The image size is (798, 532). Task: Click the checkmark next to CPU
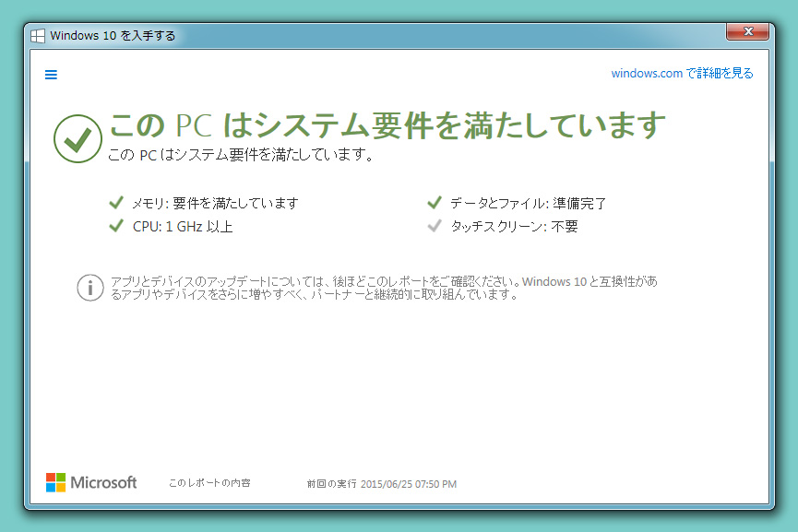(116, 226)
